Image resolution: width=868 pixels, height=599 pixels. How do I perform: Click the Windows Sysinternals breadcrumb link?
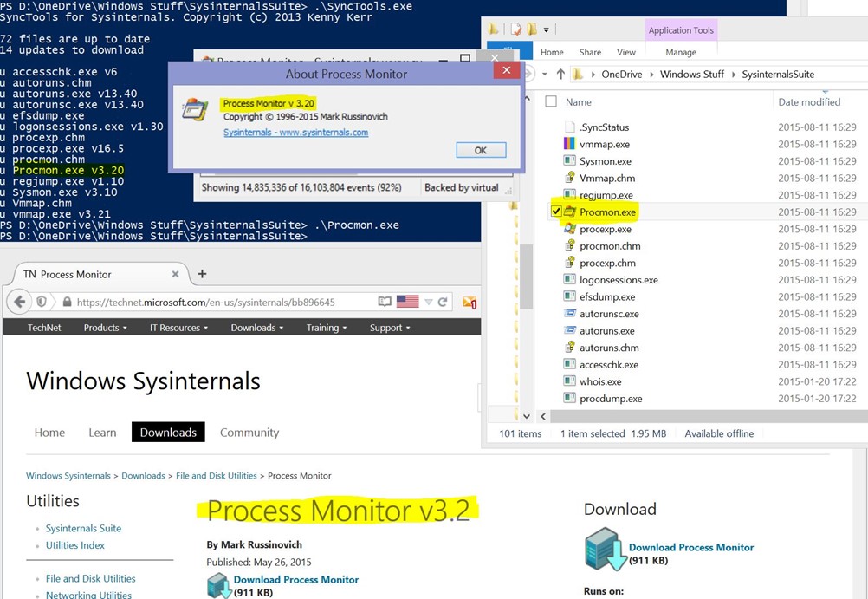[x=68, y=475]
